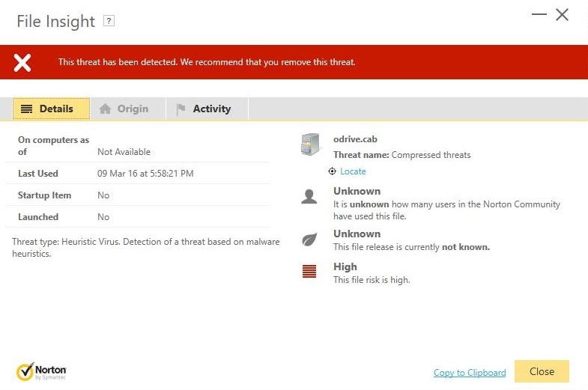Click the Norton Community users unknown description
Screen dimensions: 588x390
click(x=446, y=210)
